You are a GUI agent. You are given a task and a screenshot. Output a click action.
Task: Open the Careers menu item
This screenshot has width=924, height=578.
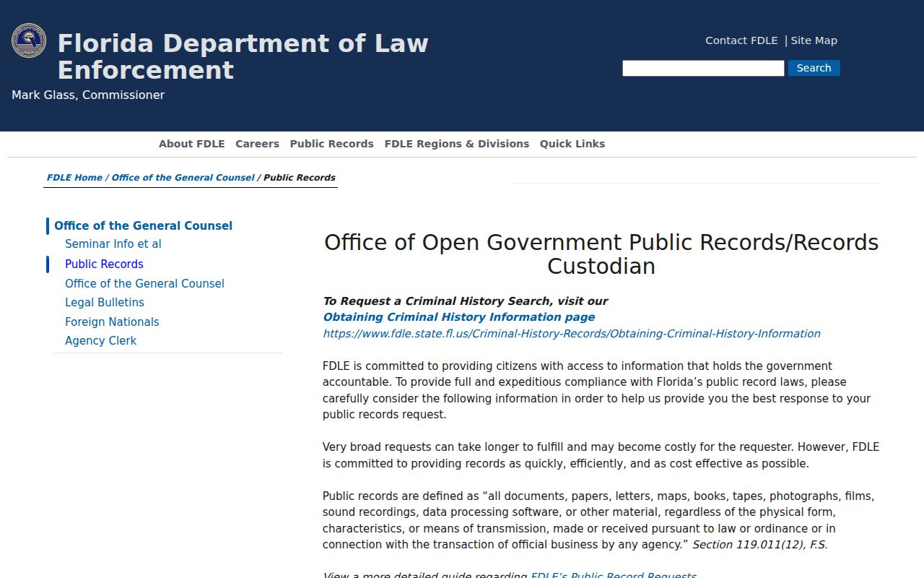tap(257, 144)
